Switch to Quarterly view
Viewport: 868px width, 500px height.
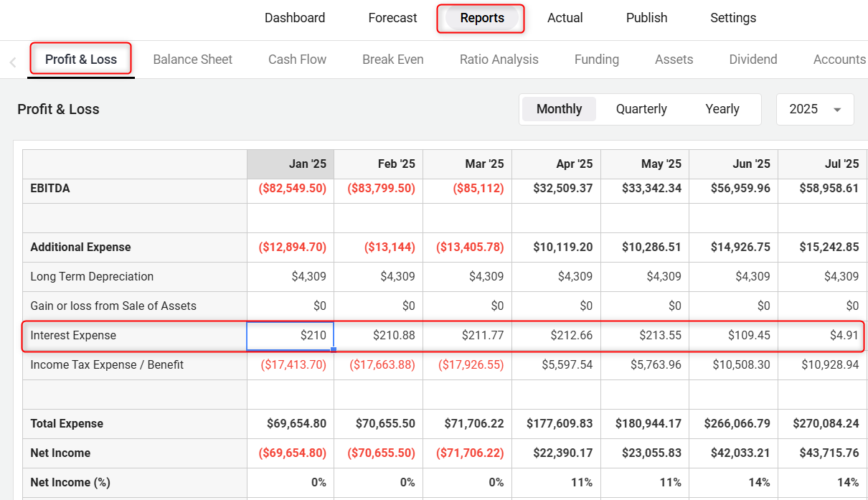click(641, 109)
